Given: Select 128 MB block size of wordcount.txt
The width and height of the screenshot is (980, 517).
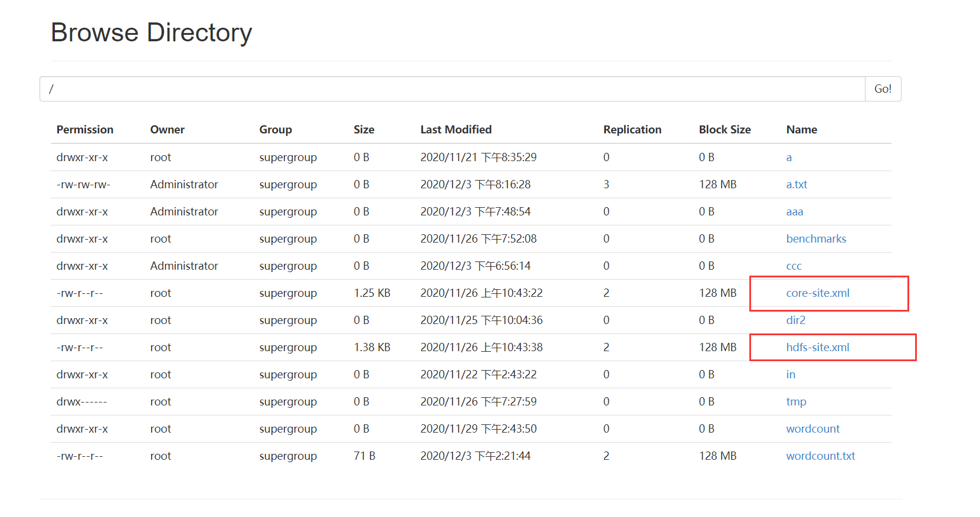Looking at the screenshot, I should tap(717, 456).
